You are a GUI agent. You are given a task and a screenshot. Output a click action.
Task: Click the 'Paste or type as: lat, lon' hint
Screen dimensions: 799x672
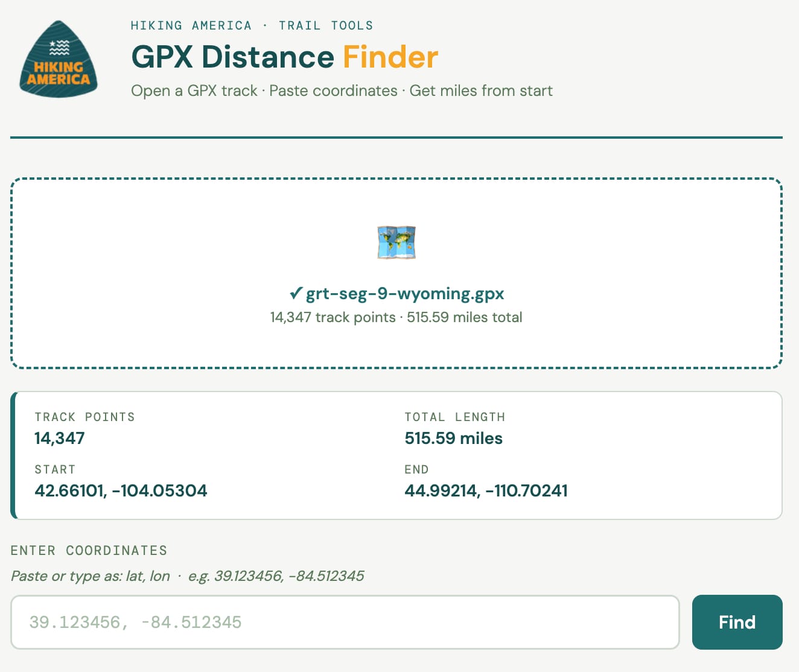coord(91,576)
